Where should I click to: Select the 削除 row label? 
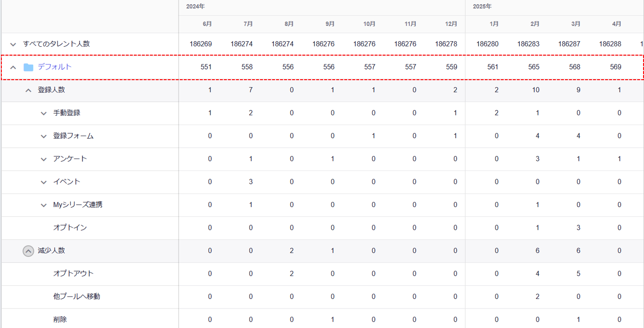[60, 319]
